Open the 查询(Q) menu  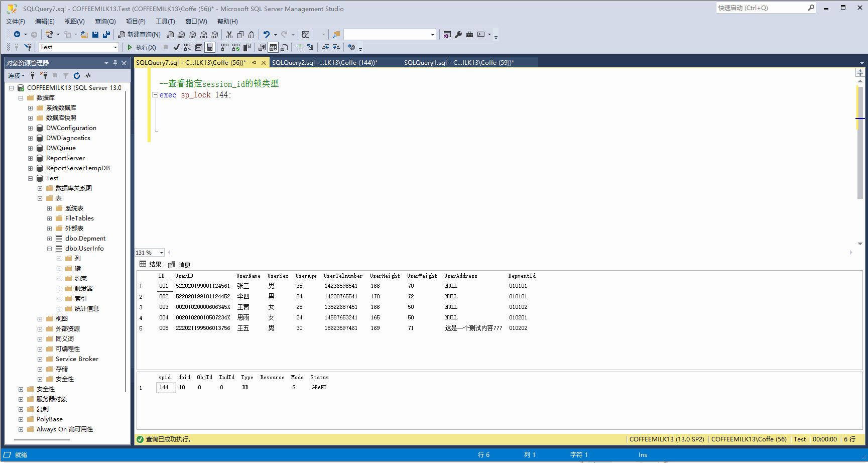pos(104,21)
